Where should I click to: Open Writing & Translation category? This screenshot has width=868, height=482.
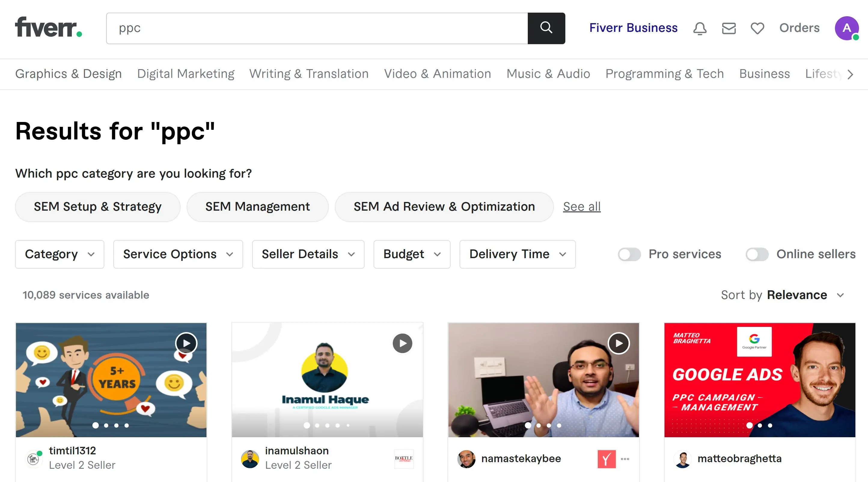point(309,74)
